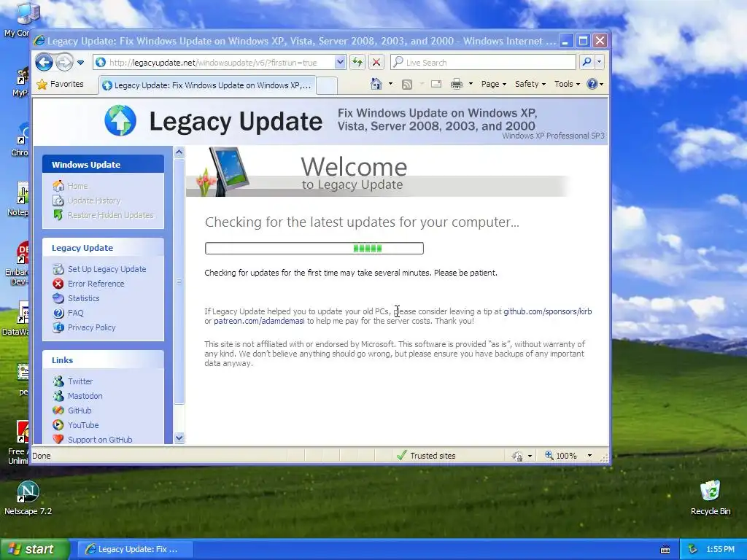
Task: Click Restore Hidden Updates link
Action: (111, 215)
